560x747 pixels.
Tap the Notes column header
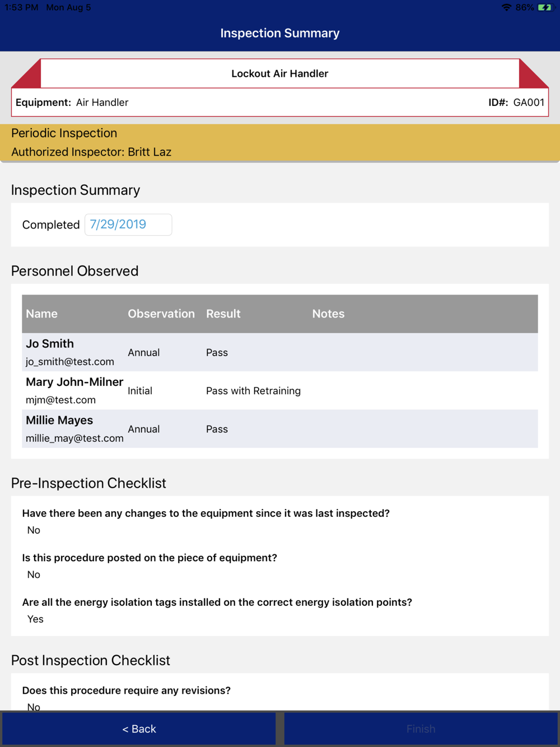[x=328, y=314]
